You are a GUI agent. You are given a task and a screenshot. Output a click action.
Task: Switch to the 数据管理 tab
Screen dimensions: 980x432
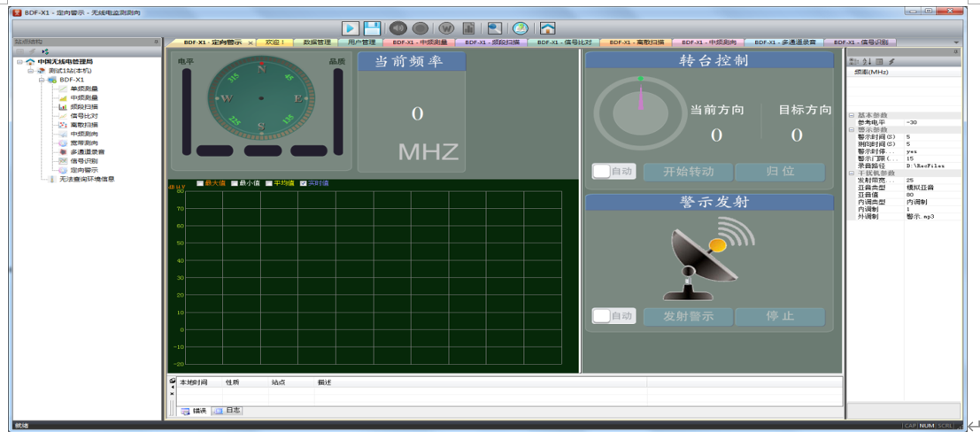(x=316, y=42)
